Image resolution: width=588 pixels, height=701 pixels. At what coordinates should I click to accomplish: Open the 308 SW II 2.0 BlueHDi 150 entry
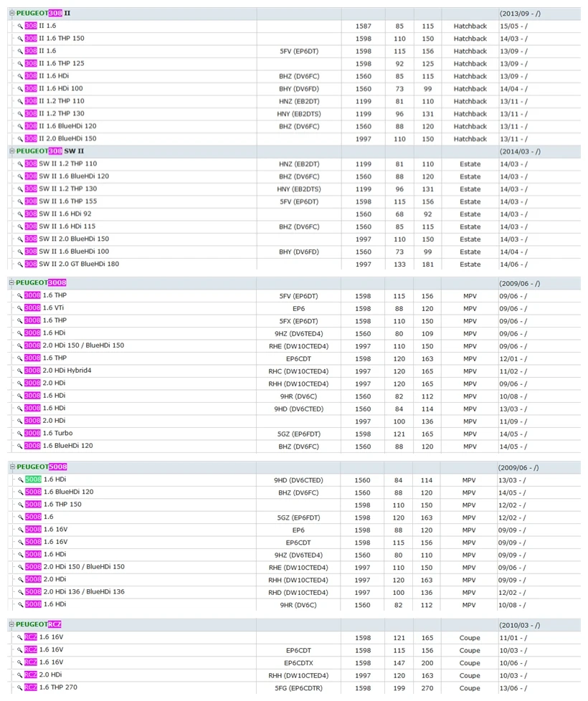(x=67, y=239)
